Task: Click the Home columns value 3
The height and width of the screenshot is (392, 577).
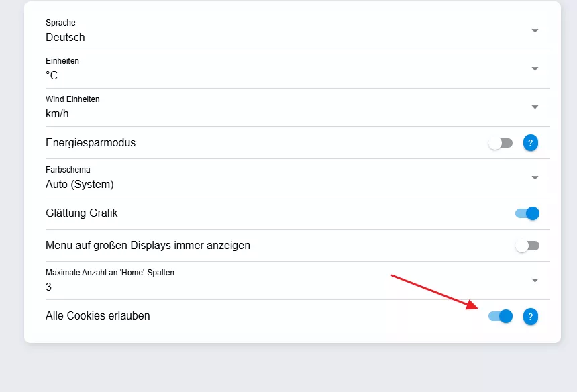Action: pos(48,287)
